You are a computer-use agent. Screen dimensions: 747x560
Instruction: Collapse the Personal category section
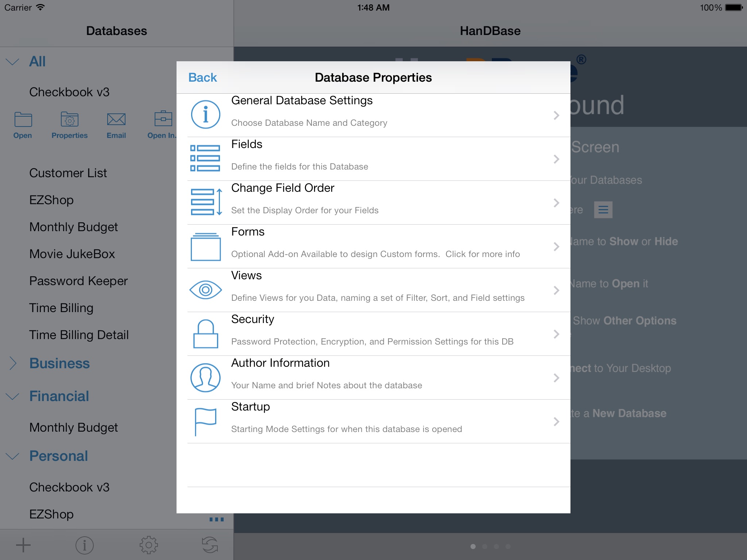(13, 455)
